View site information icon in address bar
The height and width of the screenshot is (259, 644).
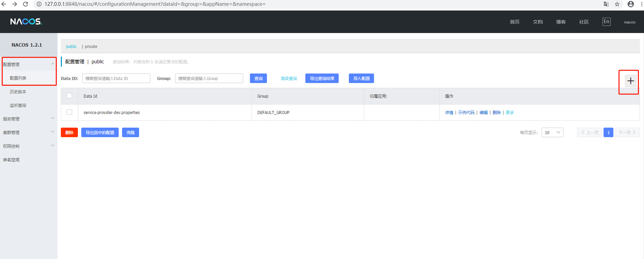(x=39, y=4)
